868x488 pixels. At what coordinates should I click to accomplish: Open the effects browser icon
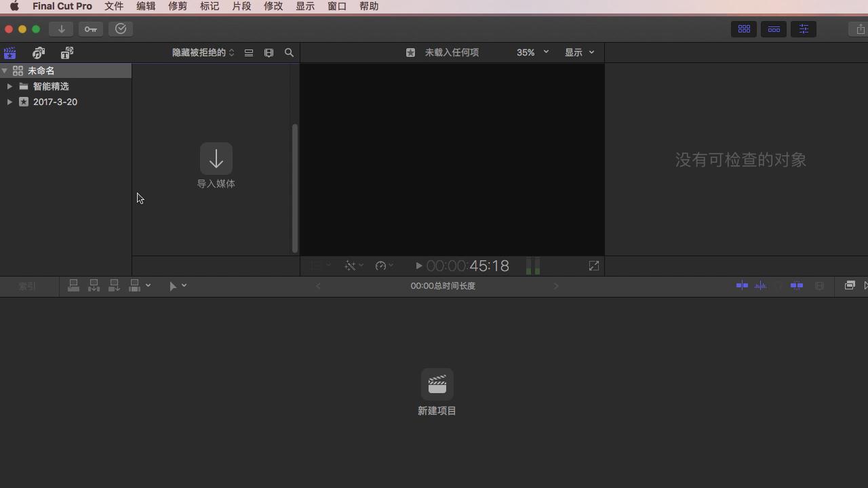click(850, 286)
